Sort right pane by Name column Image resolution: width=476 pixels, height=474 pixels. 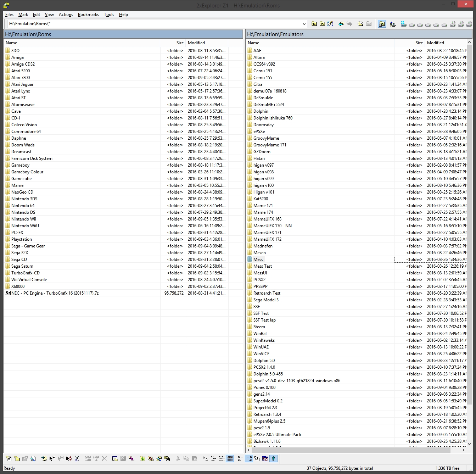pos(320,43)
